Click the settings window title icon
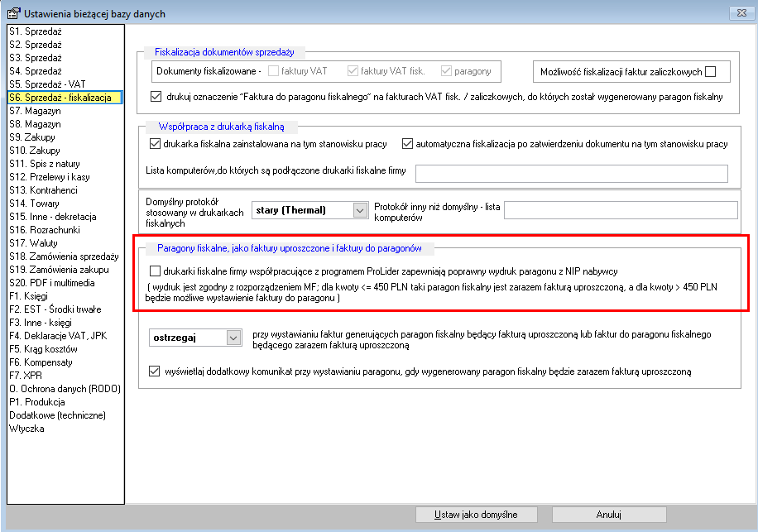This screenshot has width=758, height=532. click(14, 13)
